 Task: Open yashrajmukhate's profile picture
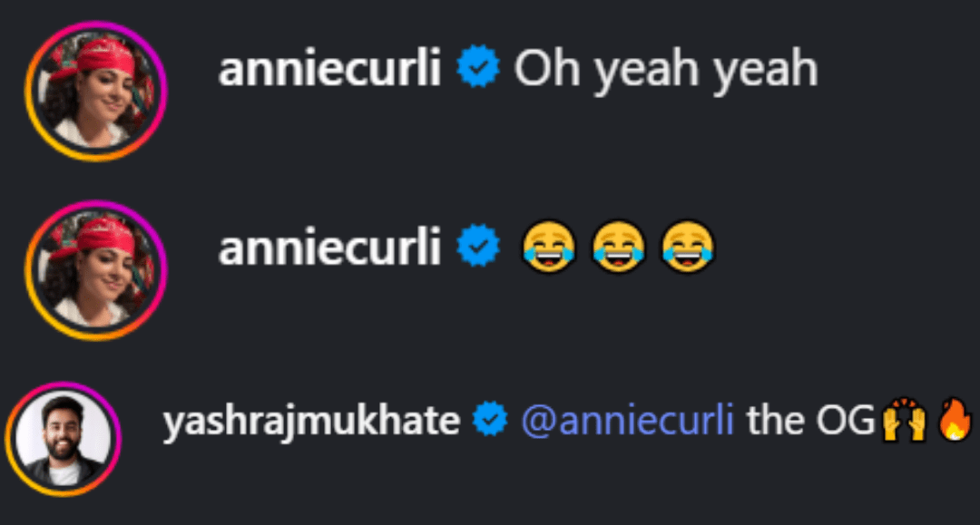63,440
